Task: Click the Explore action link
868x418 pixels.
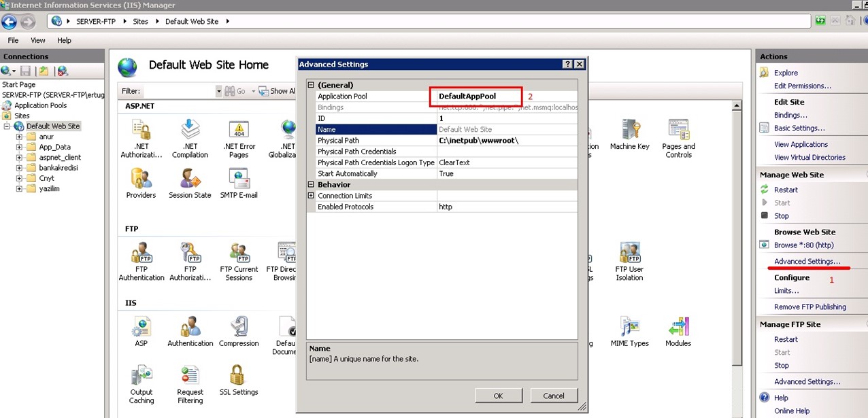Action: click(x=786, y=73)
